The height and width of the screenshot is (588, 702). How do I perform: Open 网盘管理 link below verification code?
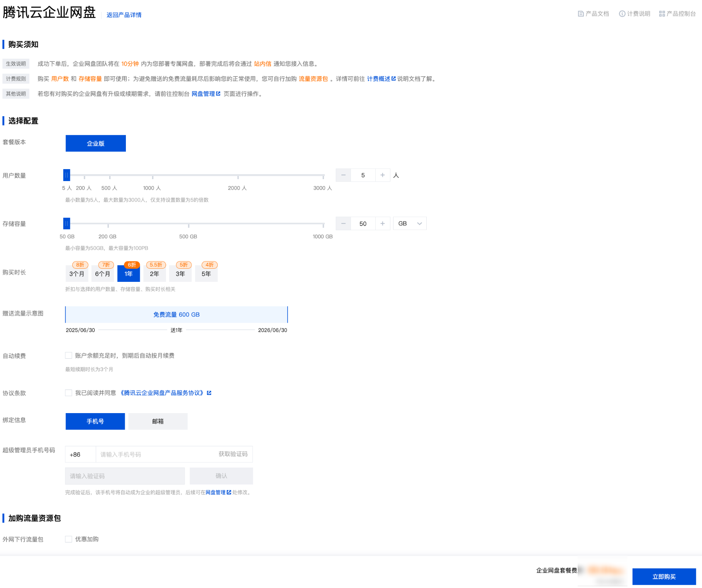coord(218,493)
